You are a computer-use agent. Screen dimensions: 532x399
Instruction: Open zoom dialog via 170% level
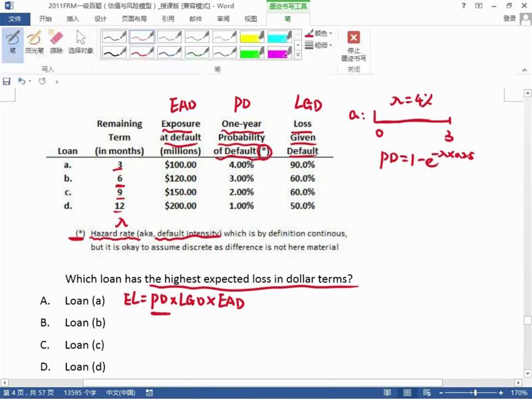(519, 393)
